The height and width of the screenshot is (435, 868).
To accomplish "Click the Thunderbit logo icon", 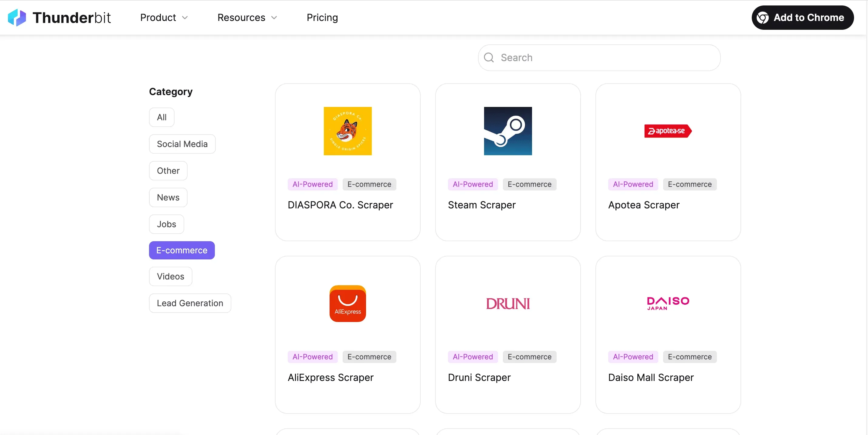I will pyautogui.click(x=17, y=18).
